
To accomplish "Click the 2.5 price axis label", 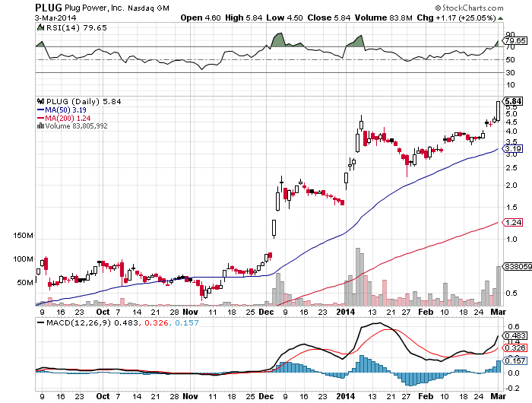I will [x=511, y=168].
